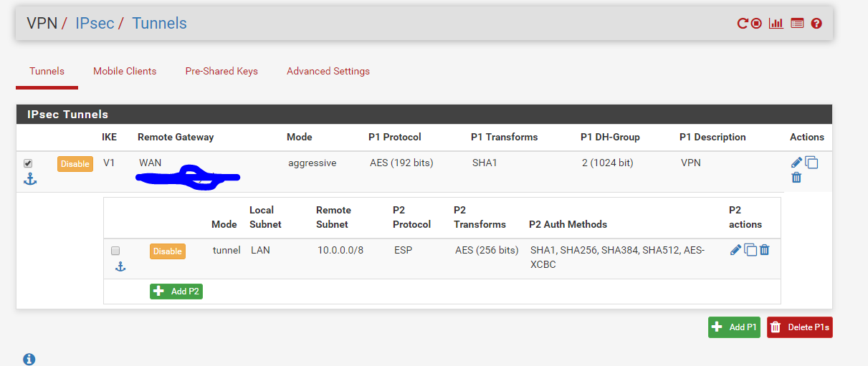
Task: Click the stop service icon in header
Action: (x=756, y=24)
